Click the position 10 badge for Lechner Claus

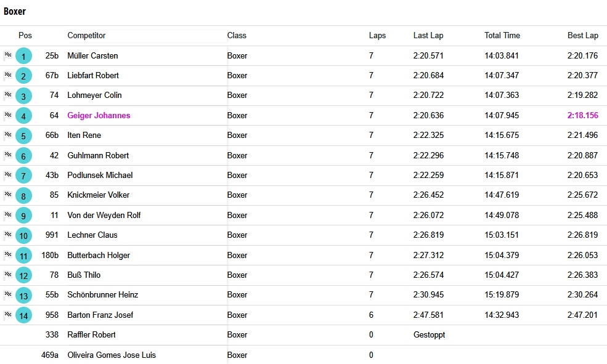pos(23,235)
